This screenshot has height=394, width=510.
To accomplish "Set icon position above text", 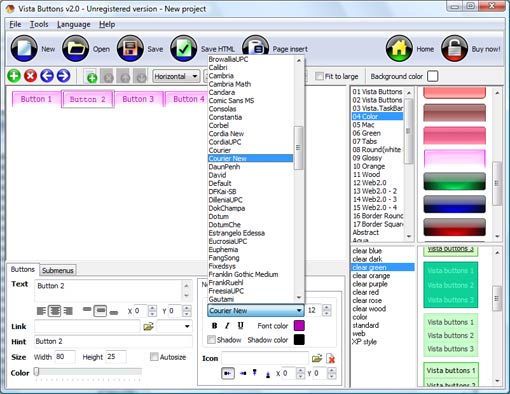I will (x=255, y=373).
